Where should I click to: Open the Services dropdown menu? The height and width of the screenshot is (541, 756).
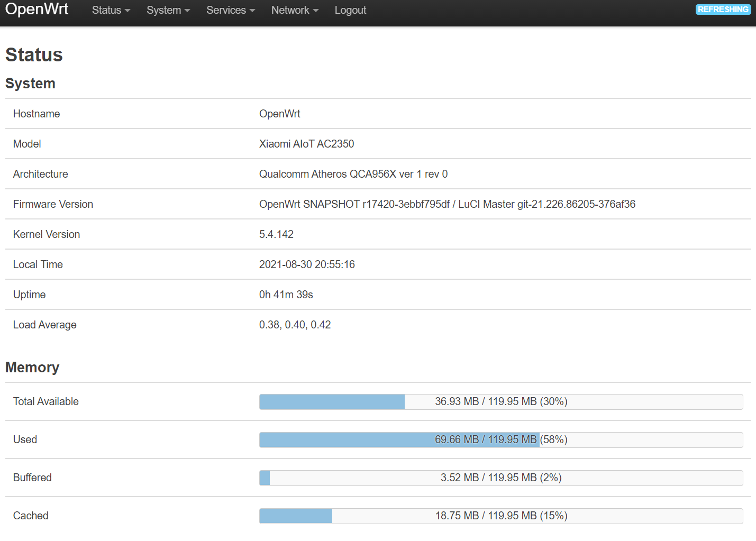tap(231, 10)
